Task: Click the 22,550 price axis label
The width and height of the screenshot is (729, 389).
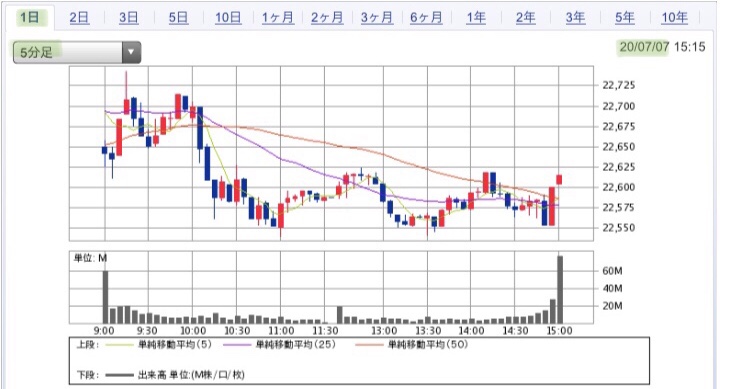Action: pos(618,228)
